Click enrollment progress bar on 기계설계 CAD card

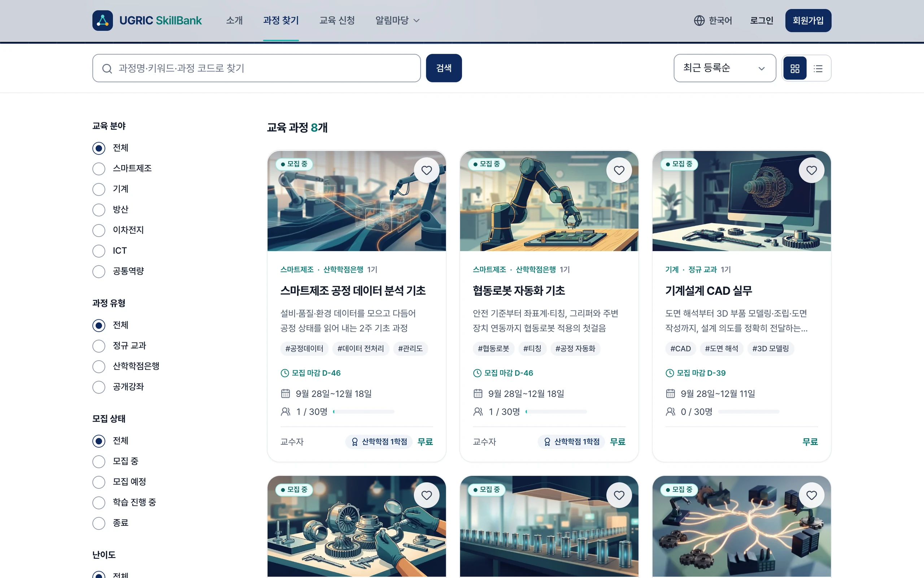[748, 412]
